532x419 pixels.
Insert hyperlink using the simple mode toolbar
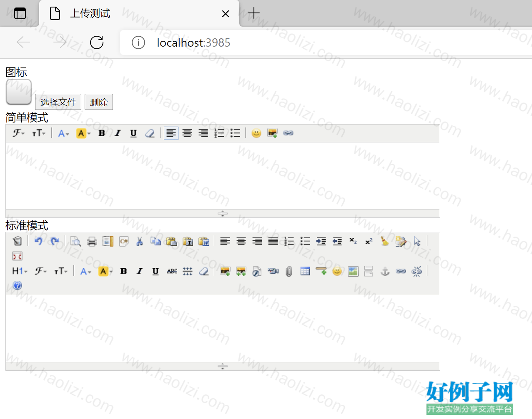tap(289, 133)
